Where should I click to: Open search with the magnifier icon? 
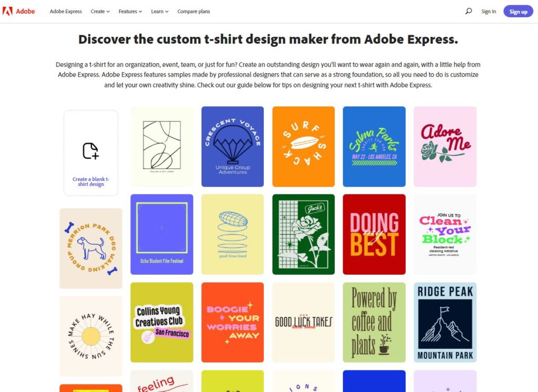point(468,12)
